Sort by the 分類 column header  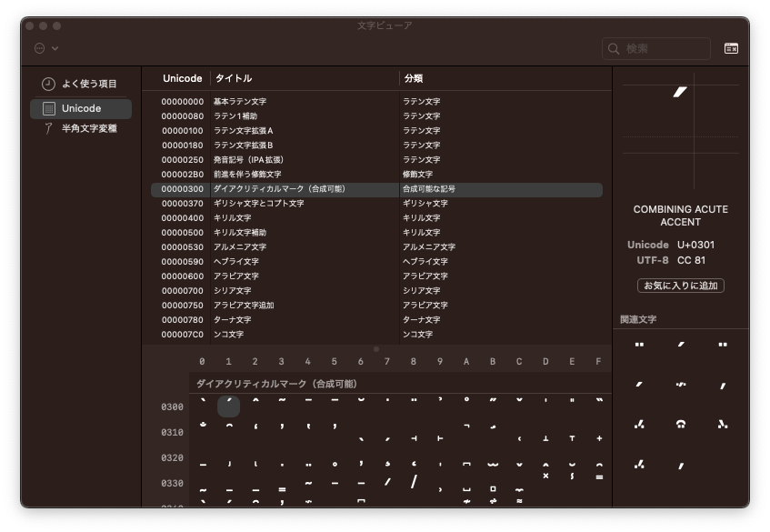point(414,78)
